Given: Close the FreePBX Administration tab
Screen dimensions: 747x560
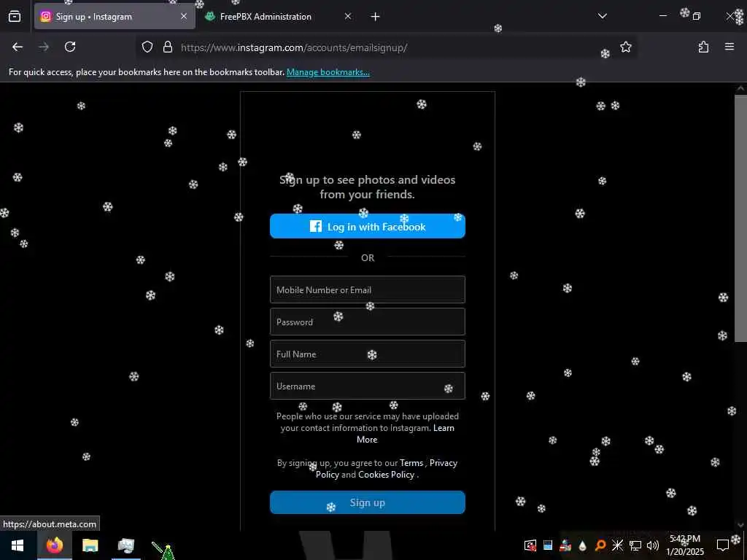Looking at the screenshot, I should (348, 16).
